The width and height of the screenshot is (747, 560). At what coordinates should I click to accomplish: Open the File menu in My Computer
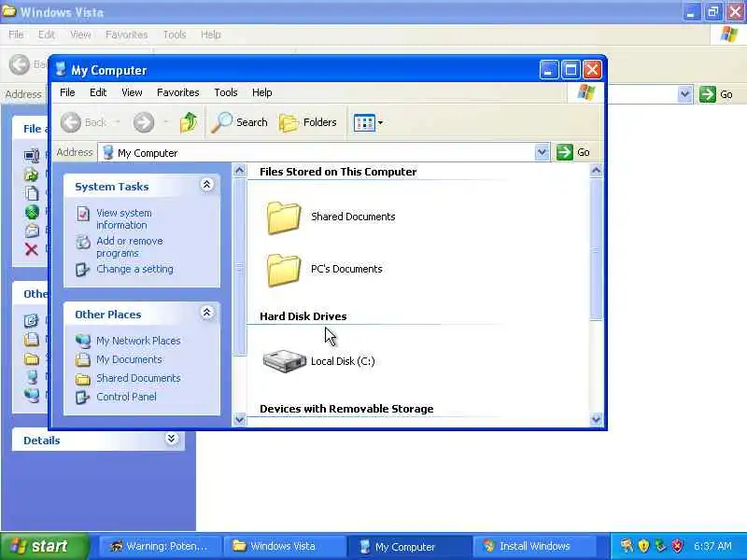[x=67, y=92]
